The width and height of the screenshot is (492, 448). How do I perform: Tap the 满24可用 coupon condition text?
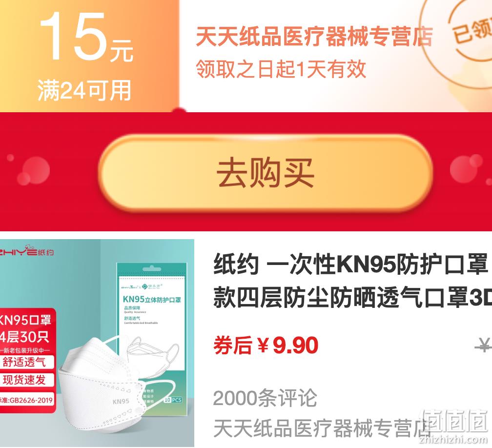(84, 90)
